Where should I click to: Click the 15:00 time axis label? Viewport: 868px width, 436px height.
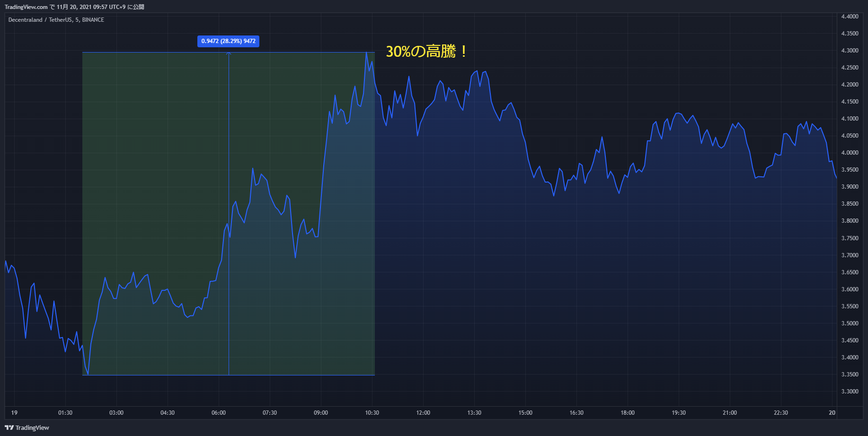tap(525, 413)
